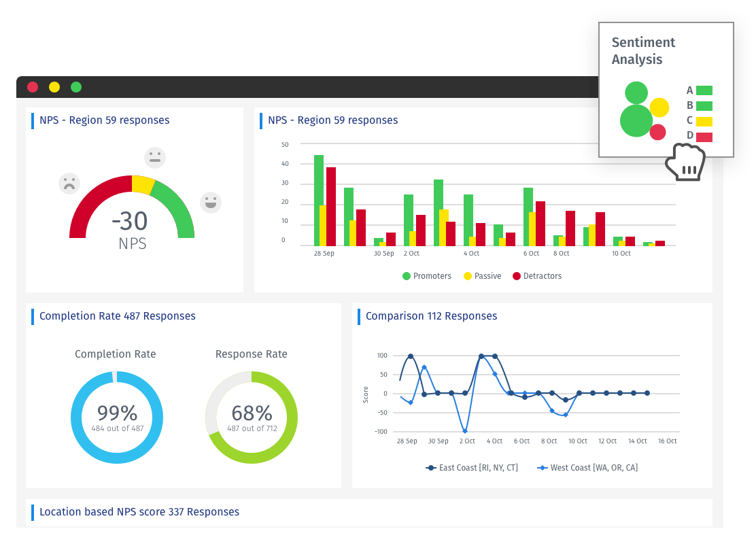Click the 99% Completion Rate donut chart
Screen dimensions: 756x544
(x=117, y=413)
